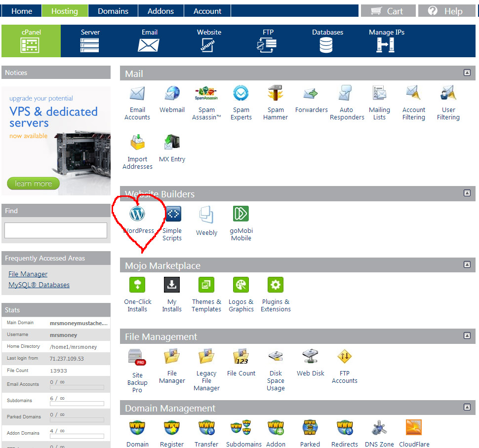Open Disk Space Usage
This screenshot has width=479, height=448.
[x=276, y=357]
